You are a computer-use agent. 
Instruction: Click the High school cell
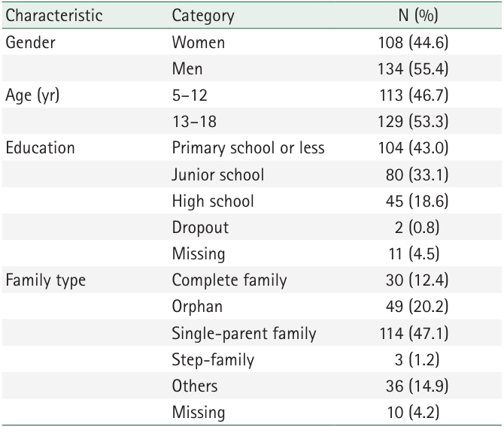(x=213, y=201)
